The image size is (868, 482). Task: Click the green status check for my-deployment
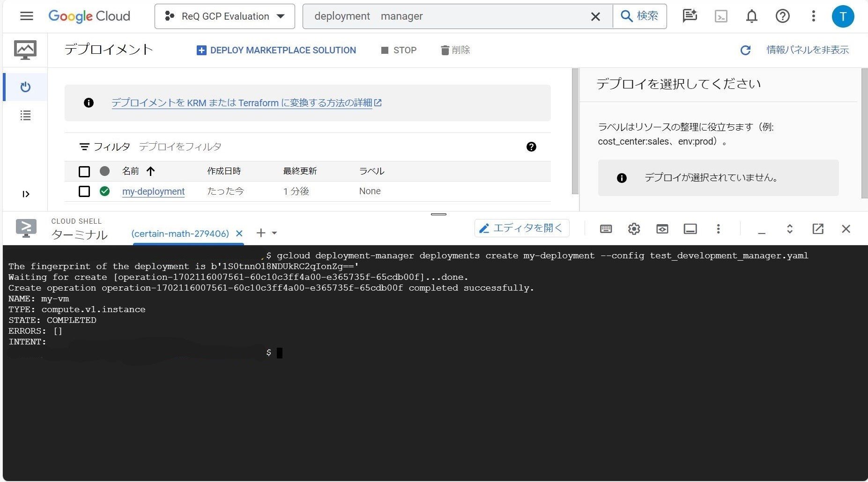tap(105, 191)
